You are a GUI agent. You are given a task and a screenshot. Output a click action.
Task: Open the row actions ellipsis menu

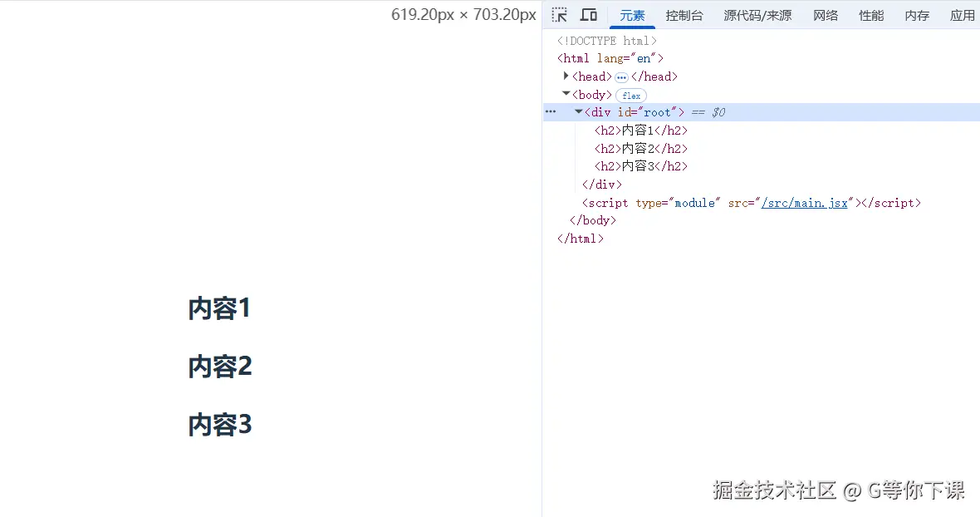pyautogui.click(x=551, y=112)
